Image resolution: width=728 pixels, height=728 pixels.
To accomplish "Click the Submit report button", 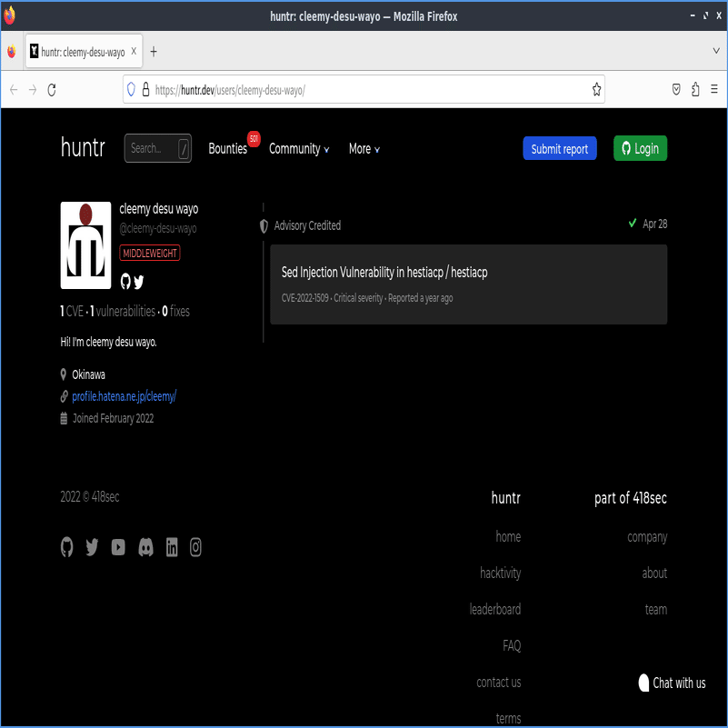I will [x=560, y=148].
